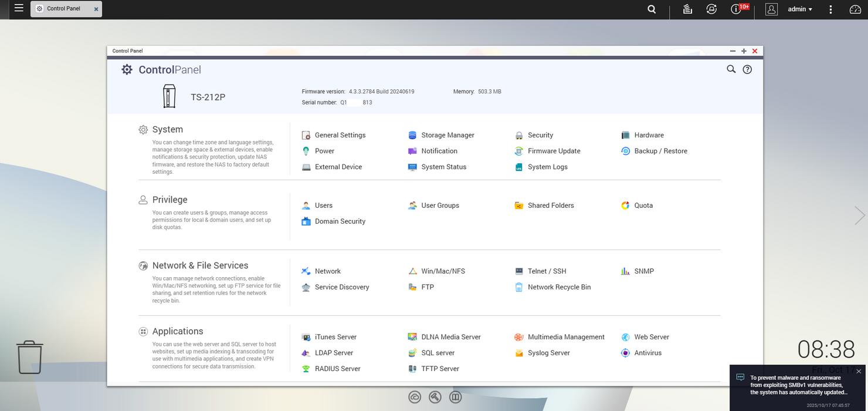
Task: Search within the Control Panel window
Action: tap(731, 69)
